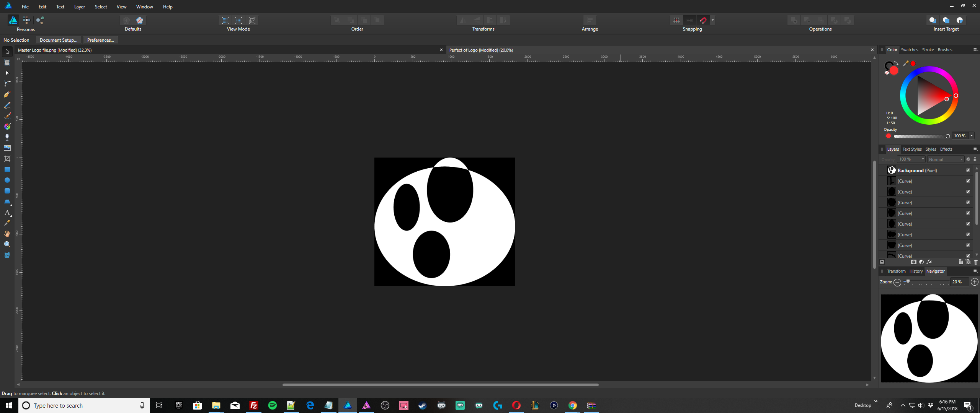Select the Pencil tool
The image size is (980, 413).
pyautogui.click(x=7, y=105)
